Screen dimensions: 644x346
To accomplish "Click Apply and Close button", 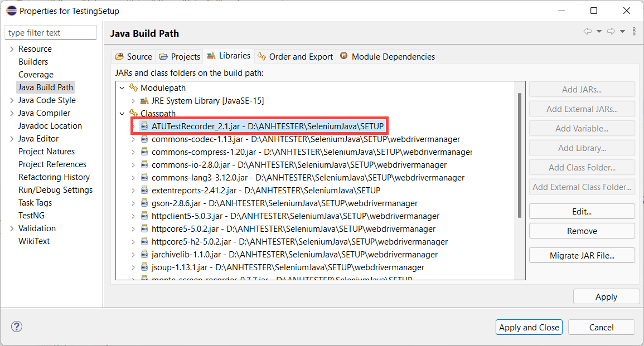I will [529, 327].
